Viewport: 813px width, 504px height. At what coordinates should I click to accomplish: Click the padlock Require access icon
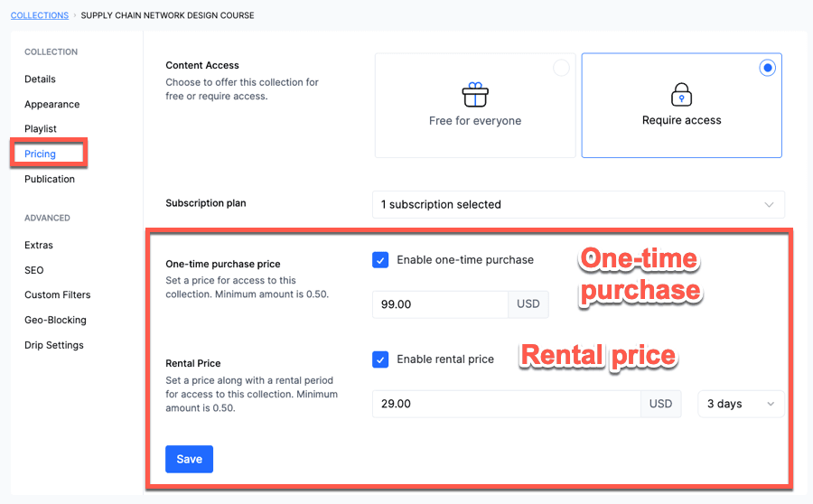681,94
